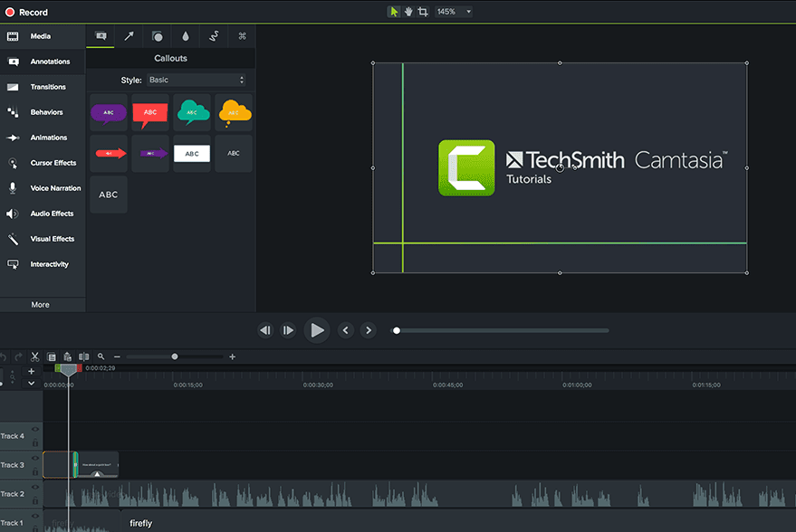Select the hand pan tool
The width and height of the screenshot is (796, 532).
[408, 12]
